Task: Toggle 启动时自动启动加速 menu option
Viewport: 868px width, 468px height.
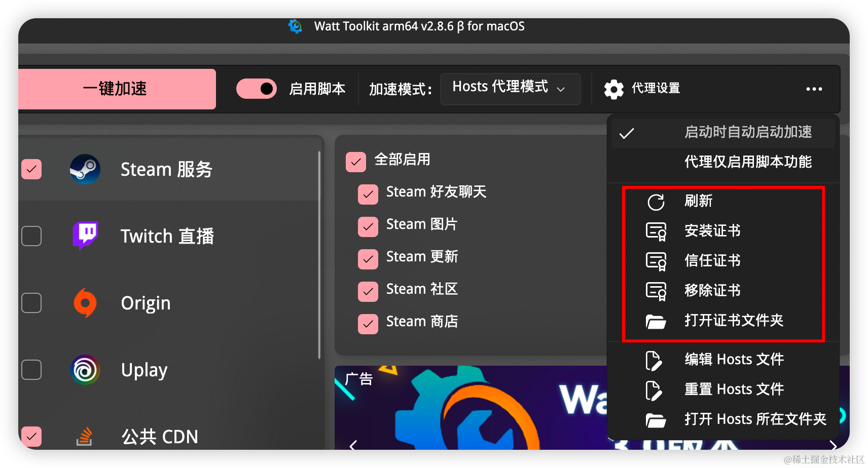Action: point(723,133)
